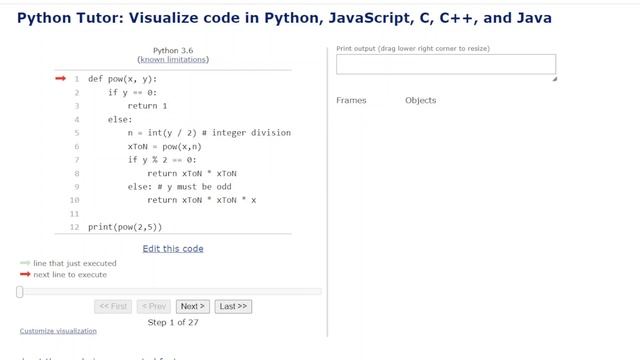Click the Frames heading
The image size is (640, 360).
click(x=351, y=100)
